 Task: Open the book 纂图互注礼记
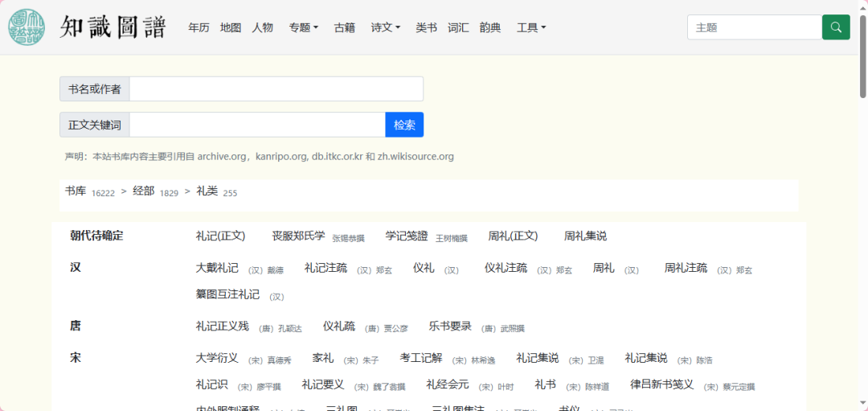tap(227, 294)
